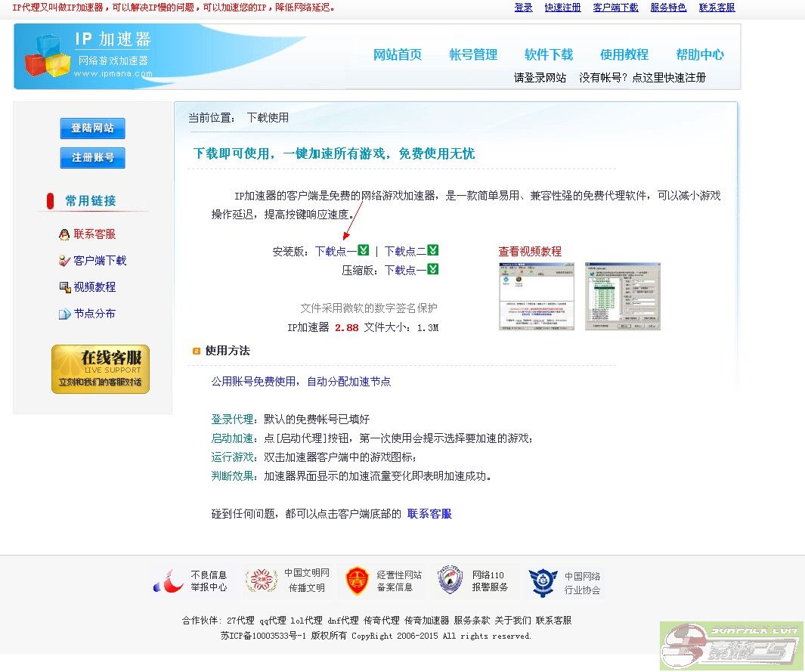Click 联系客服 in the top bar
The width and height of the screenshot is (805, 672).
click(x=717, y=8)
